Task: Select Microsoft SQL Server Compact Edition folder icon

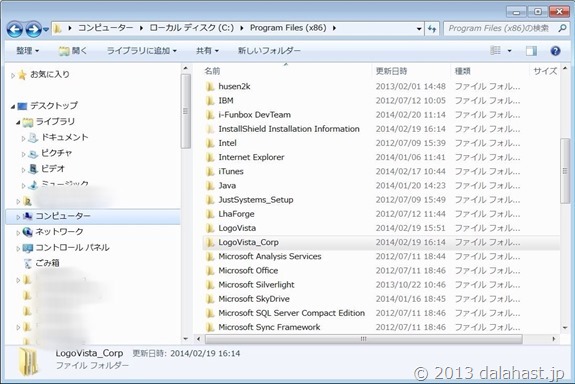Action: click(x=210, y=313)
